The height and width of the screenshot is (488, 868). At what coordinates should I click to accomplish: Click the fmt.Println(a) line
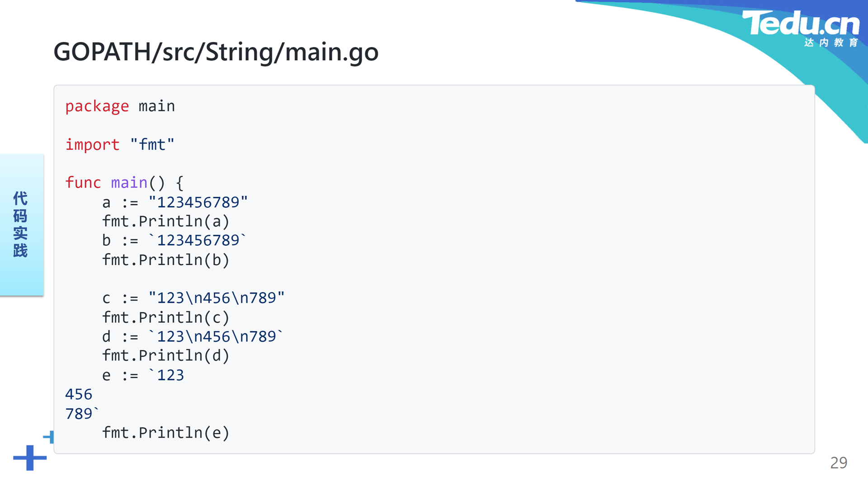pos(166,221)
